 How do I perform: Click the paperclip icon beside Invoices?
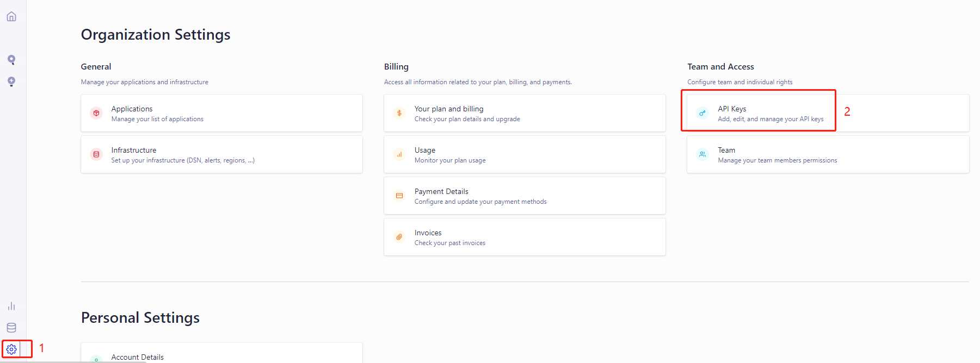(x=399, y=237)
